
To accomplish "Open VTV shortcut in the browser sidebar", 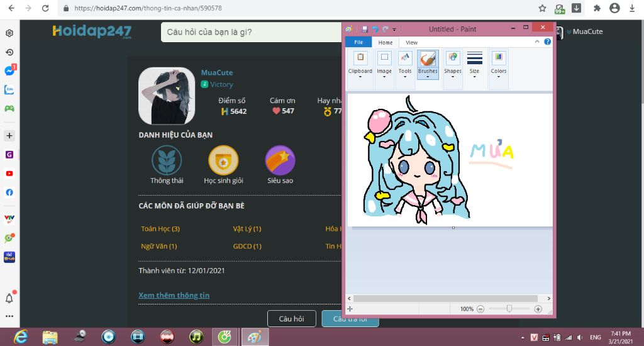I will click(9, 219).
